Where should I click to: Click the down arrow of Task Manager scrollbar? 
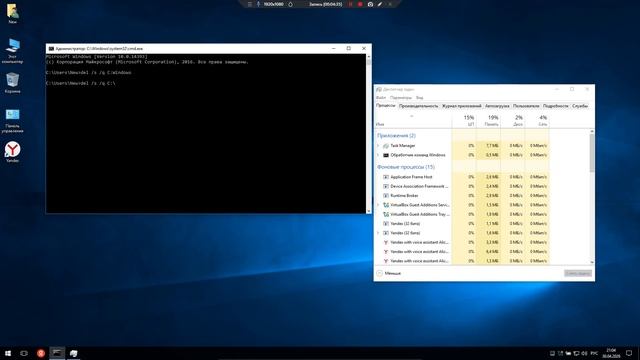coord(592,262)
